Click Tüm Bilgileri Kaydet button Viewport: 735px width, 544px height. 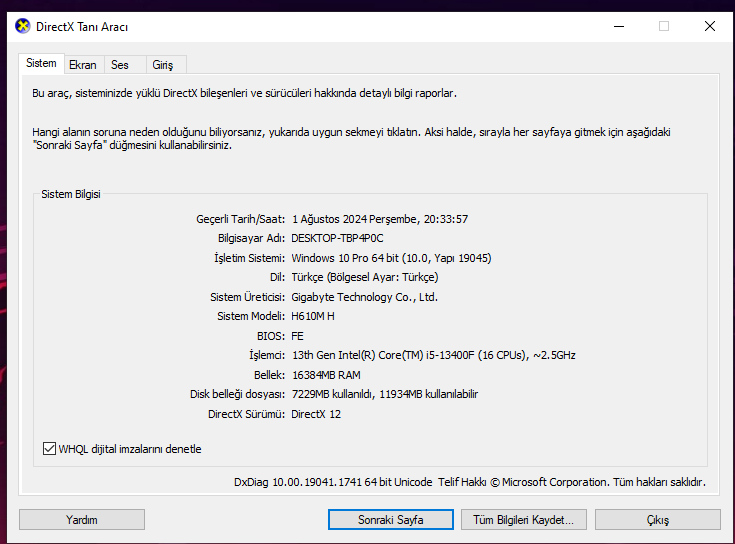[524, 520]
